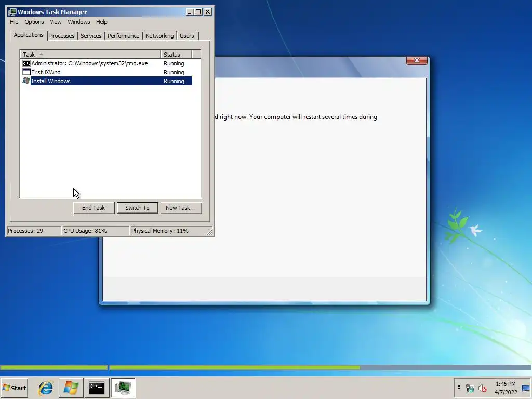Screen dimensions: 532x399
Task: Sort by the Task column header
Action: pyautogui.click(x=90, y=54)
